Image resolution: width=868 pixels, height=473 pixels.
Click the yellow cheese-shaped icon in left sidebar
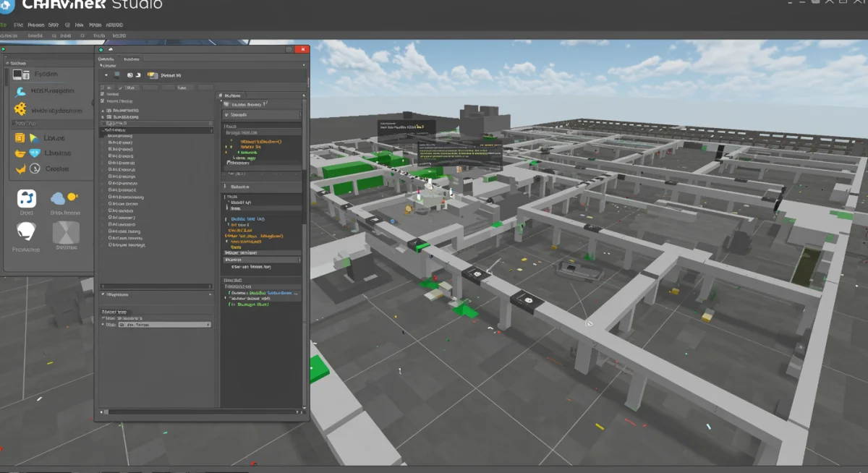(20, 109)
